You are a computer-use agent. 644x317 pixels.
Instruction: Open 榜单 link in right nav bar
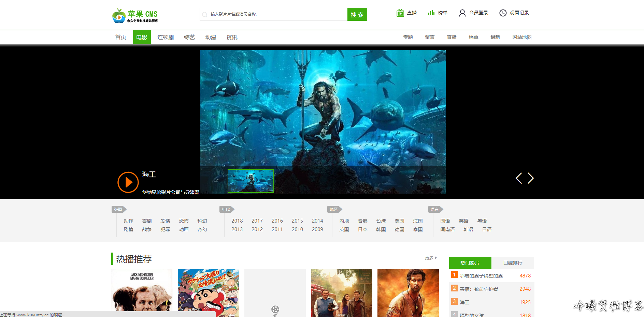coord(473,37)
